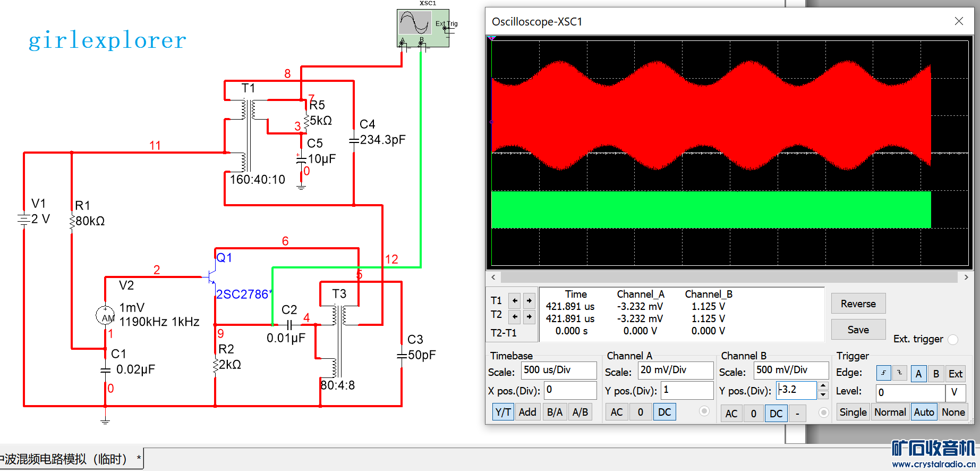Select battery V1 symbol
The width and height of the screenshot is (980, 471).
23,219
